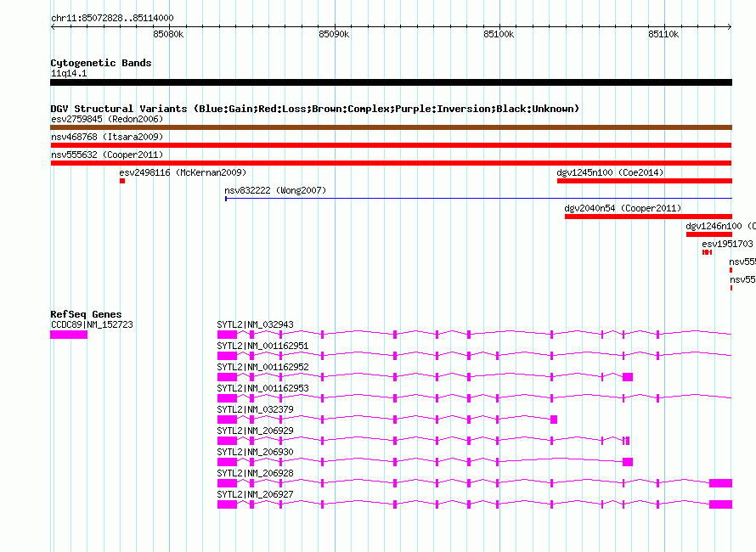Screen dimensions: 756x552
Task: Open the SYTL2|NM_206929 transcript label
Action: coord(255,431)
